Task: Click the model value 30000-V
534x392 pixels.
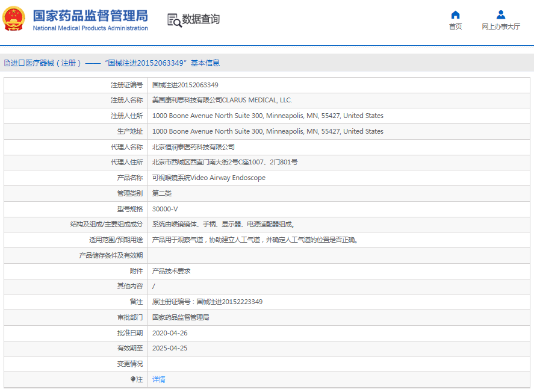Action: click(165, 209)
